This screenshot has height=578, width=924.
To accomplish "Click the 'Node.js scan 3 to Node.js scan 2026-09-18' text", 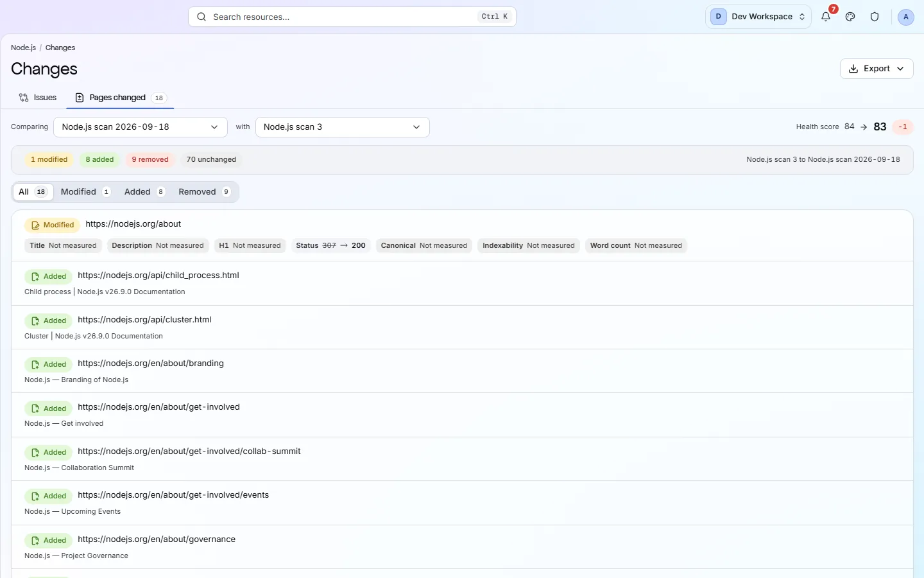I will click(x=823, y=160).
